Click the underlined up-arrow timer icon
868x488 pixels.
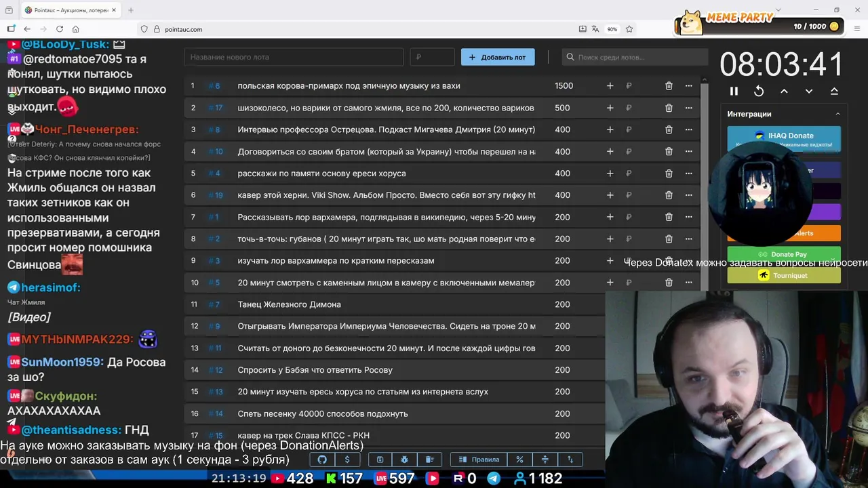coord(834,91)
